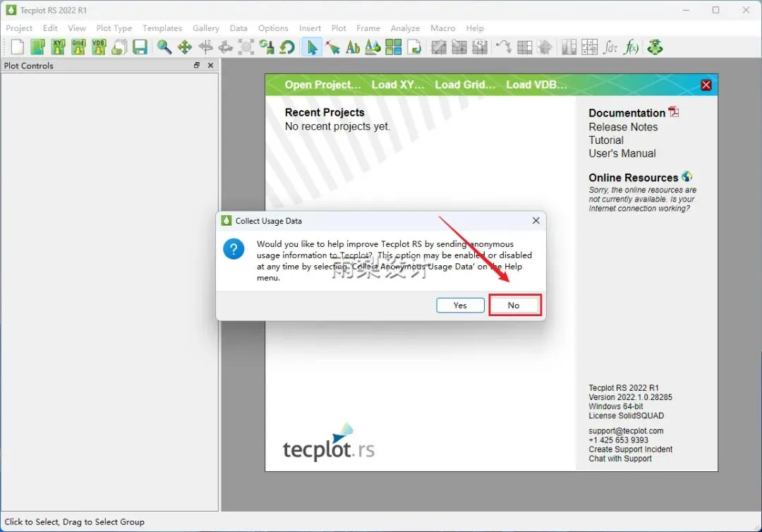
Task: Click the stacked pages copy icon
Action: tap(119, 47)
